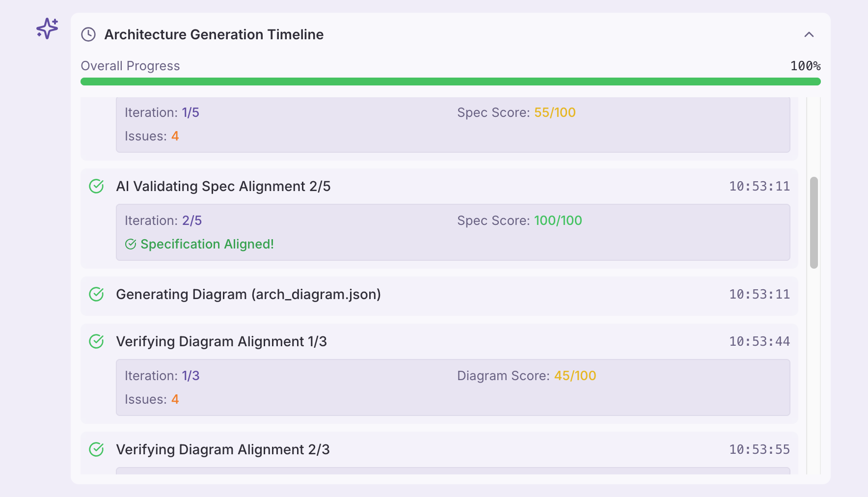This screenshot has height=497, width=868.
Task: Select the Generating Diagram (arch_diagram.json) step
Action: (248, 294)
